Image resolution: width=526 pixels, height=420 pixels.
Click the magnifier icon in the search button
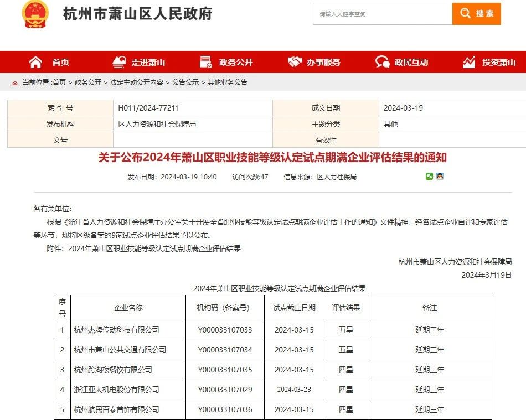click(465, 13)
